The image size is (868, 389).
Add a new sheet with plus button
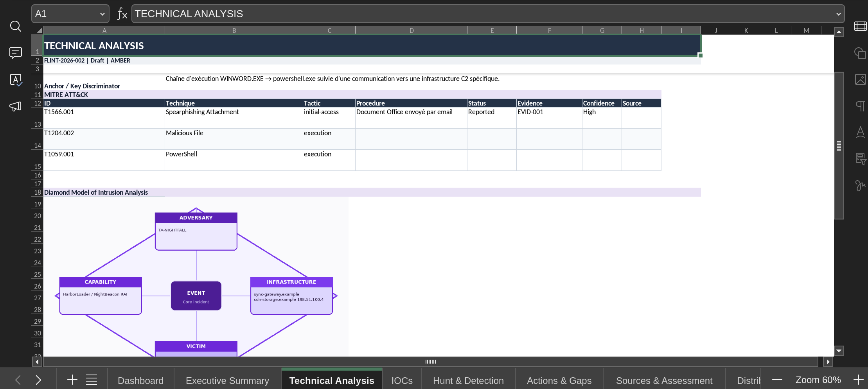(x=72, y=380)
